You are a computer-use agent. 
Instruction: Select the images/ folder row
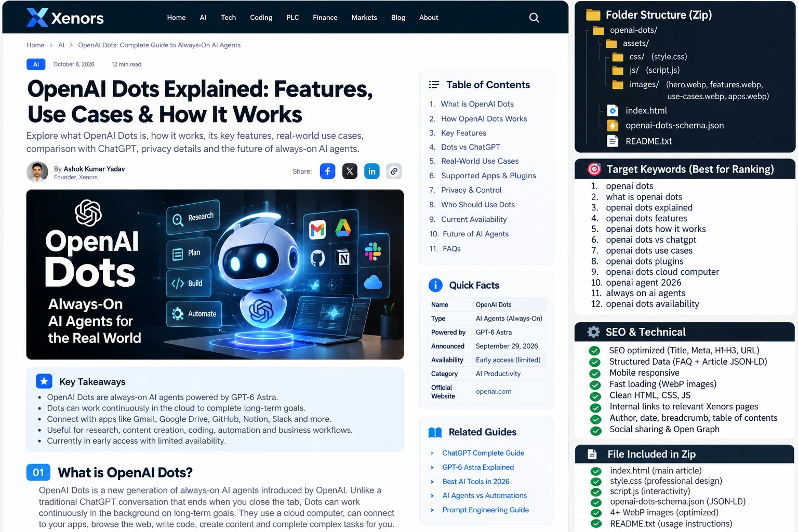coord(690,90)
